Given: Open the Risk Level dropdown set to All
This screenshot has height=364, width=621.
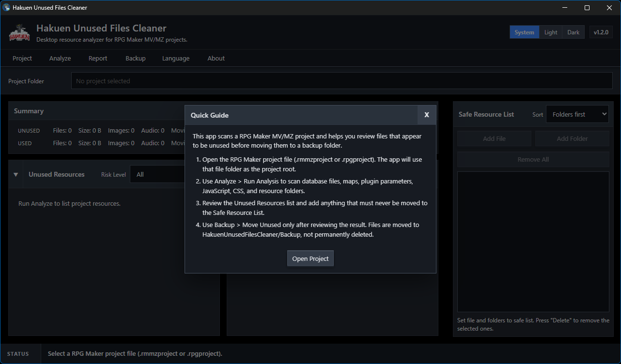Looking at the screenshot, I should (x=157, y=174).
